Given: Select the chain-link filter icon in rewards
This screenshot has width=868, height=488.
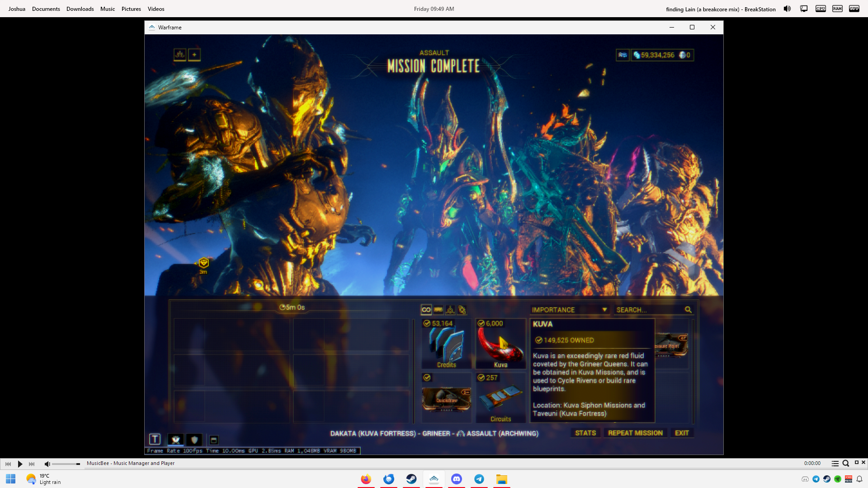Looking at the screenshot, I should (462, 310).
